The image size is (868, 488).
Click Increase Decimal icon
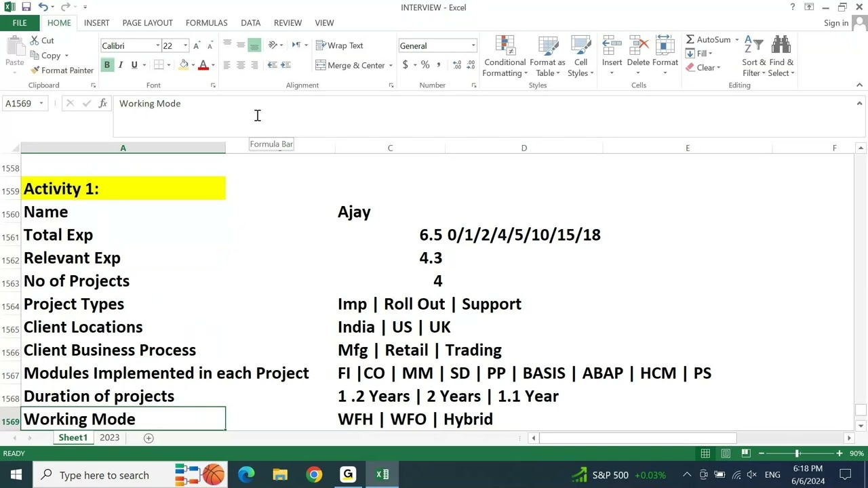pyautogui.click(x=457, y=65)
